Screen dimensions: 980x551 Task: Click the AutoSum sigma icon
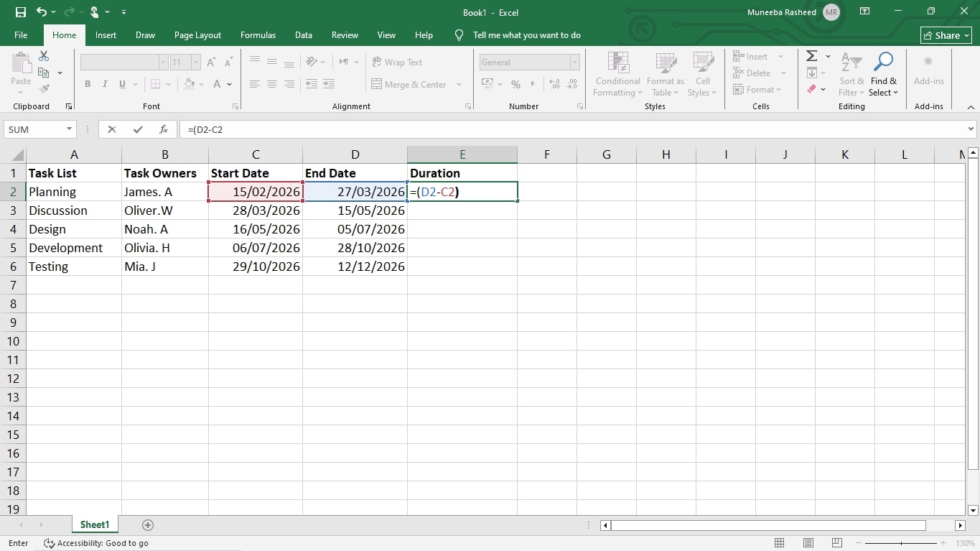811,56
